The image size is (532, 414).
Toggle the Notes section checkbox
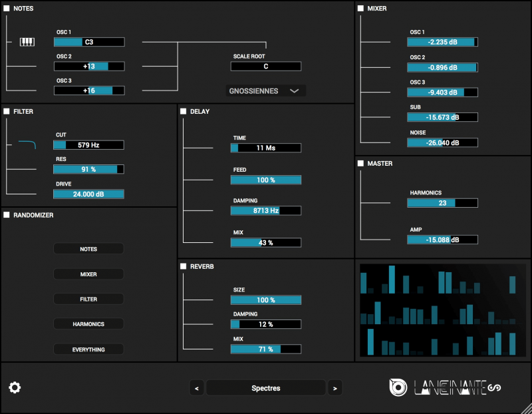coord(7,9)
